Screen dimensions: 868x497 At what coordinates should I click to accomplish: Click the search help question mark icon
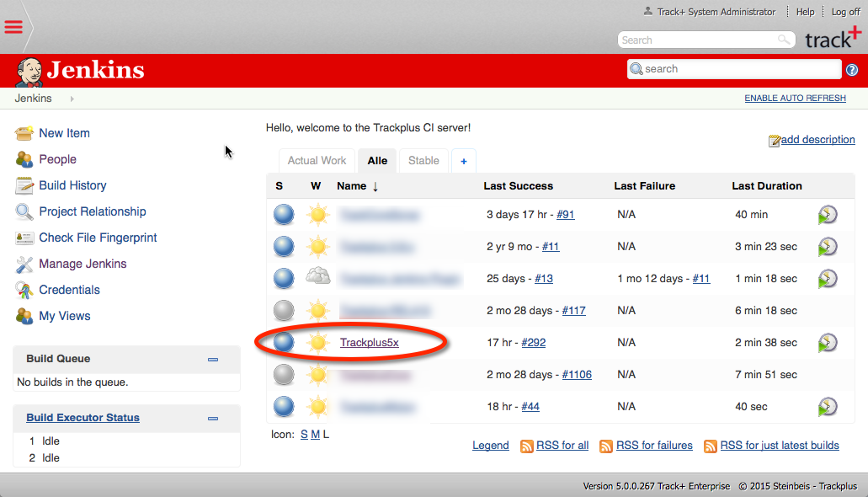click(851, 70)
